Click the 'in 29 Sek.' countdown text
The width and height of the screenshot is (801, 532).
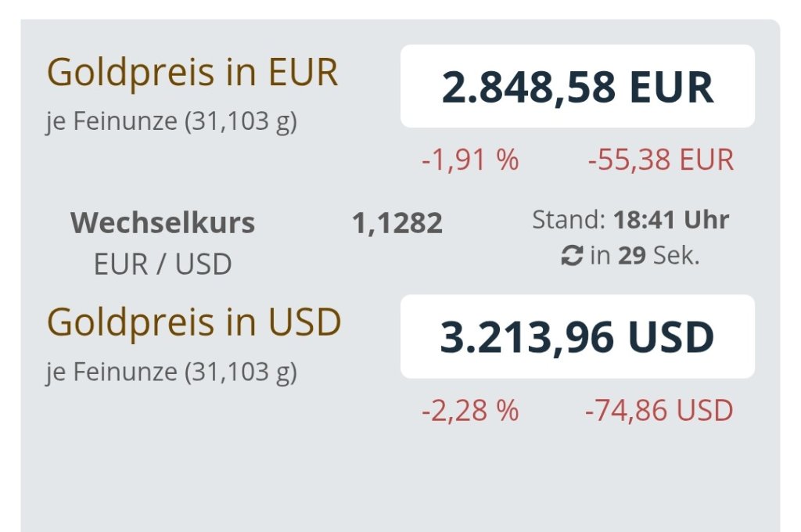(645, 256)
